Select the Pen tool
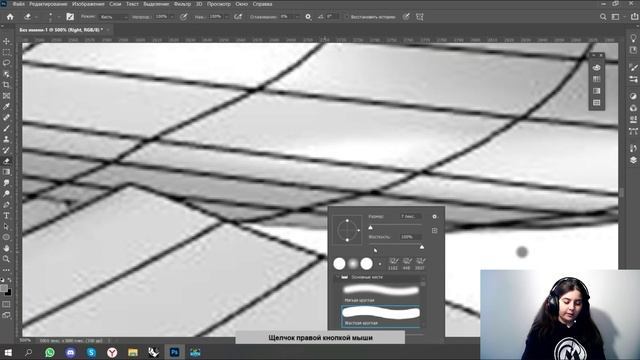This screenshot has width=640, height=360. click(x=7, y=204)
